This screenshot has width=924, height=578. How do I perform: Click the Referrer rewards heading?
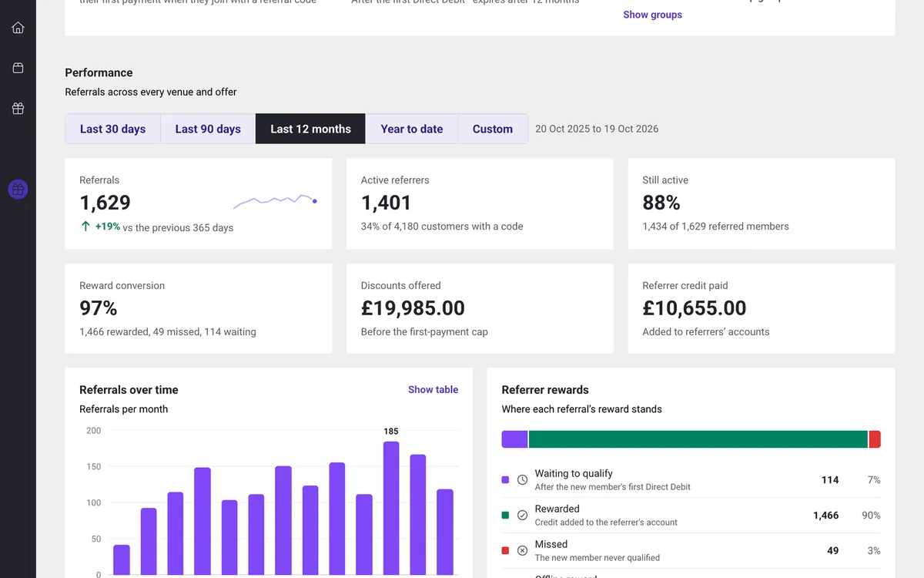pyautogui.click(x=545, y=390)
